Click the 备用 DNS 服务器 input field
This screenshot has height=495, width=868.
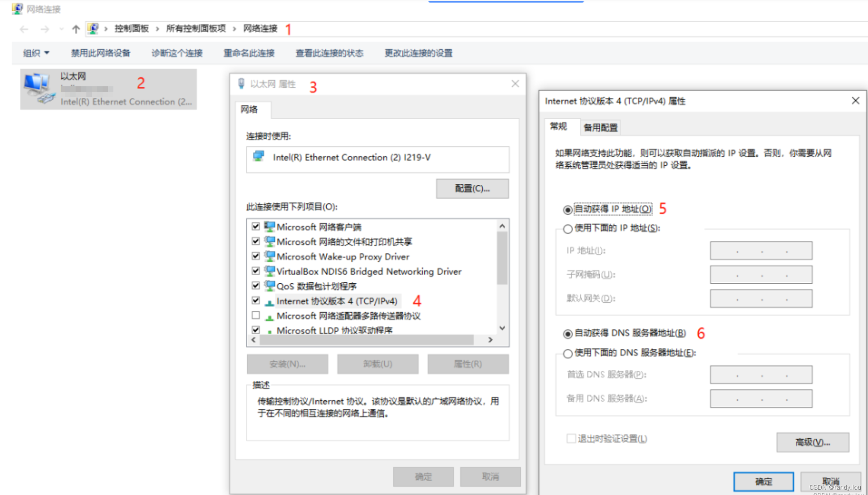[761, 398]
